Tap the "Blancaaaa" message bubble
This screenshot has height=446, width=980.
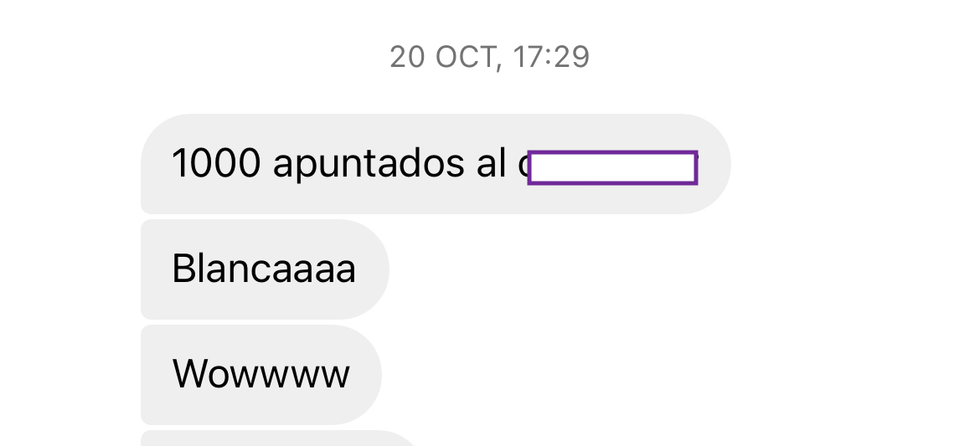tap(265, 269)
